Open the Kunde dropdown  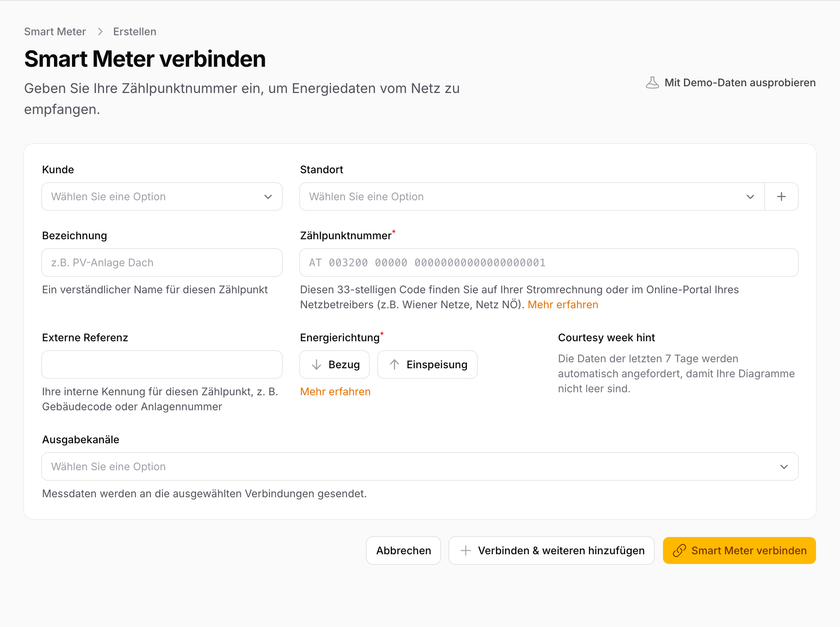(x=162, y=196)
